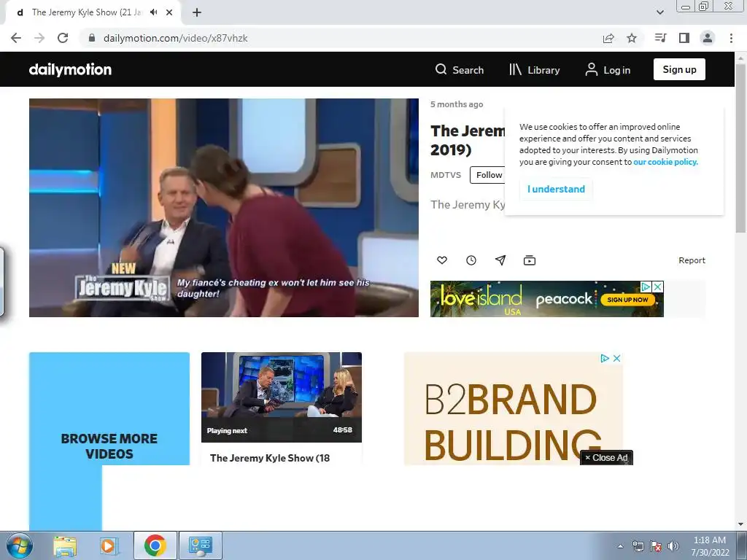The image size is (747, 560).
Task: Open the MDTVS channel name
Action: point(446,175)
